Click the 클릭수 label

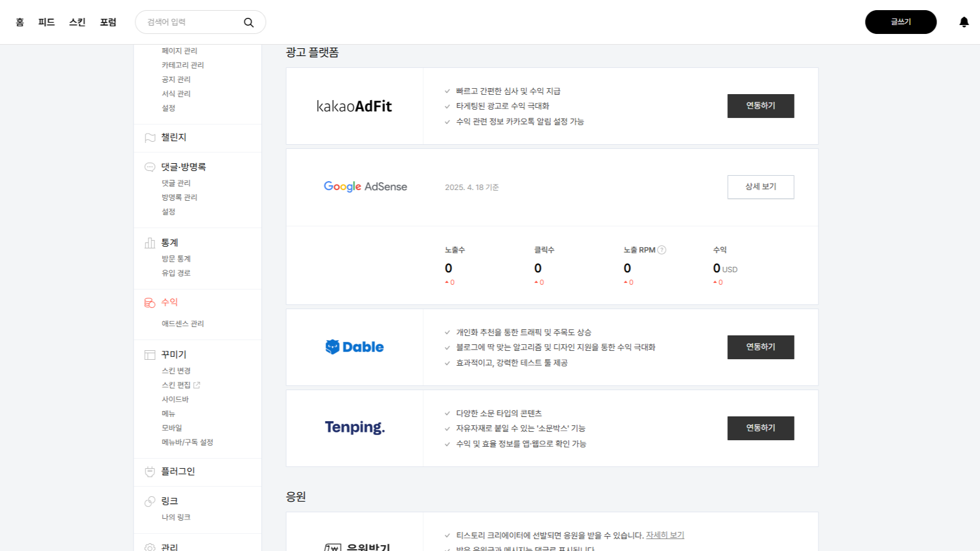[544, 250]
